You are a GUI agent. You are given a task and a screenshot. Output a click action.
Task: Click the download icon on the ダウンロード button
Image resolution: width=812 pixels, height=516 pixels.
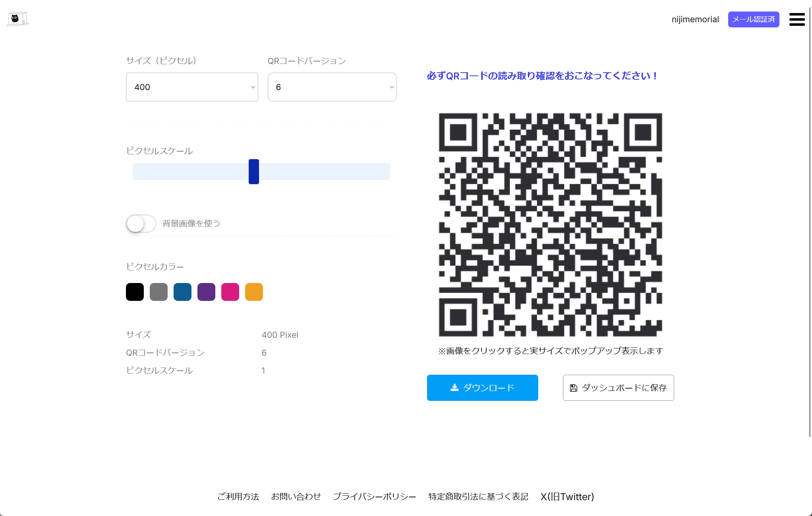(x=454, y=388)
